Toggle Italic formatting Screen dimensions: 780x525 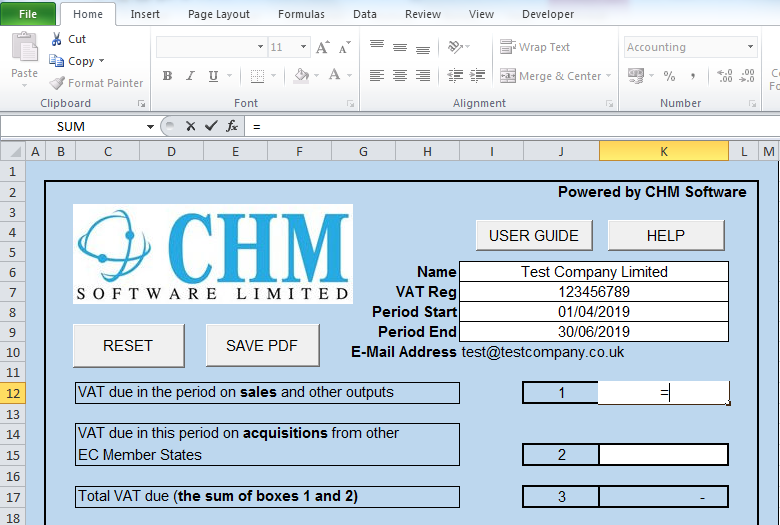[190, 76]
